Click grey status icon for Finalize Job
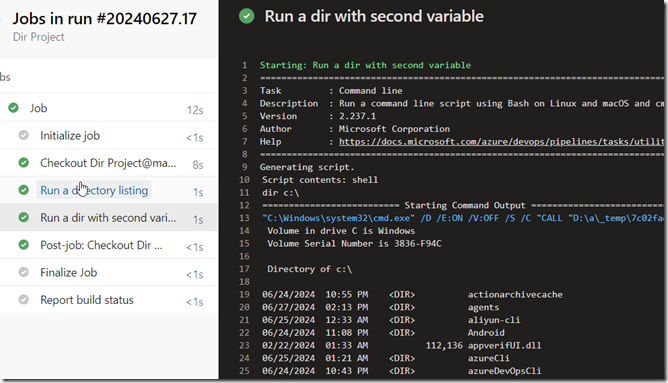The width and height of the screenshot is (668, 383). (24, 272)
